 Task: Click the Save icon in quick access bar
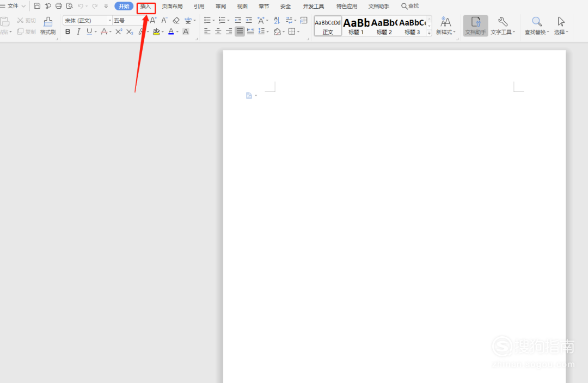[x=37, y=6]
